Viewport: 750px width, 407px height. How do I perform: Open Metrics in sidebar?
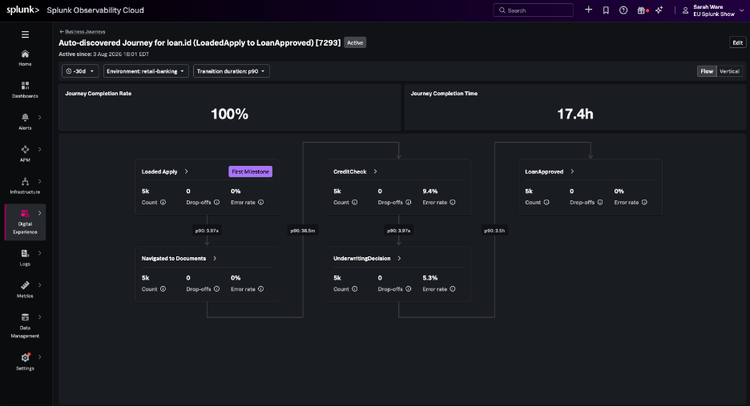(x=25, y=289)
